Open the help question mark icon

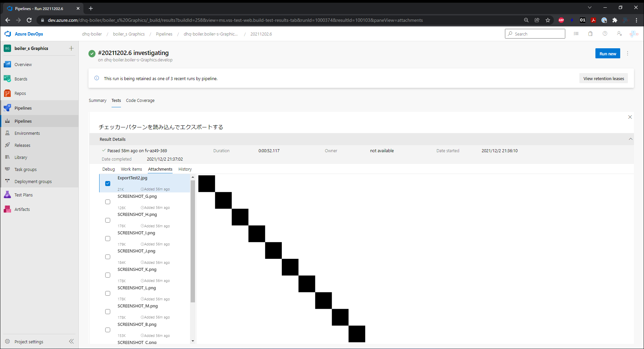[x=605, y=34]
